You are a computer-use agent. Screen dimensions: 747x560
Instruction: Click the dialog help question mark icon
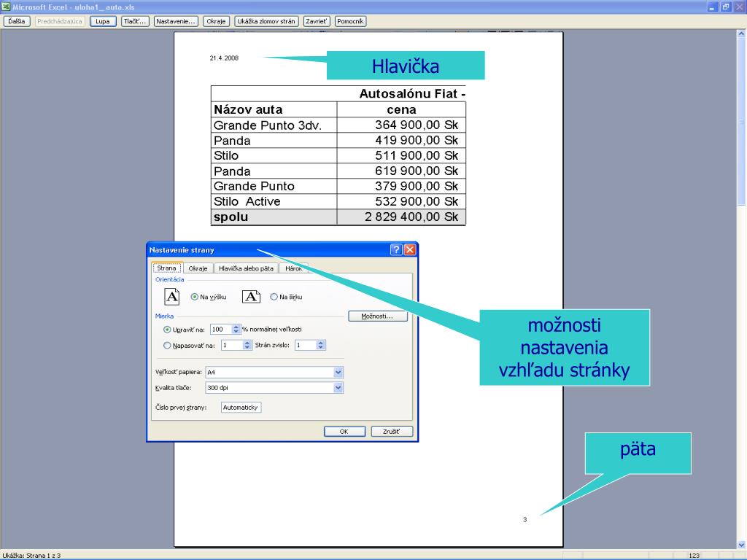(396, 249)
